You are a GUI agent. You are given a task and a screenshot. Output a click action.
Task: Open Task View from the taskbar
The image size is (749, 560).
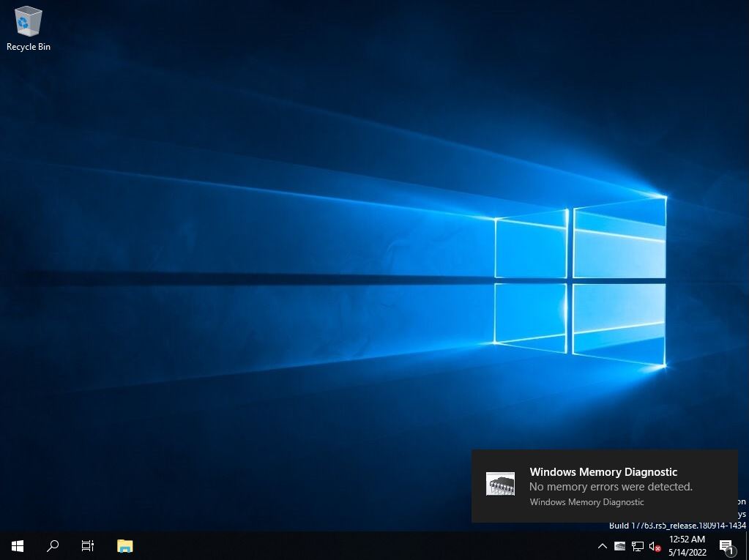[x=88, y=545]
